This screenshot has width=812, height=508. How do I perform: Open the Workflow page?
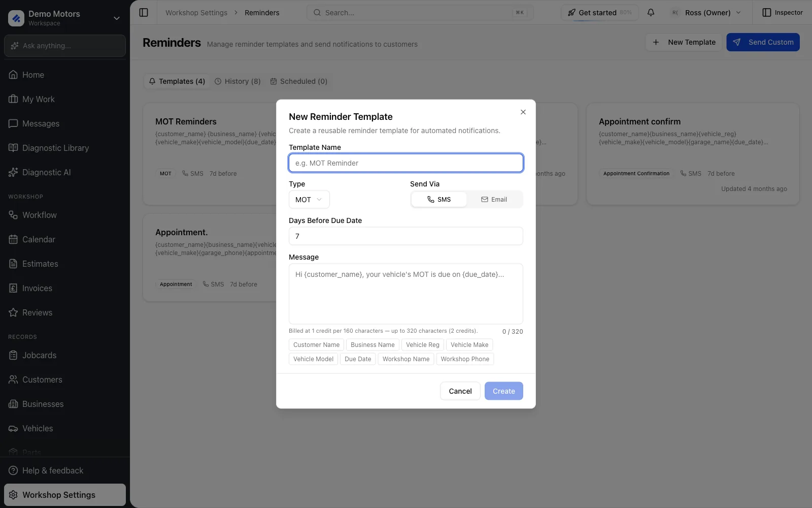[65, 215]
